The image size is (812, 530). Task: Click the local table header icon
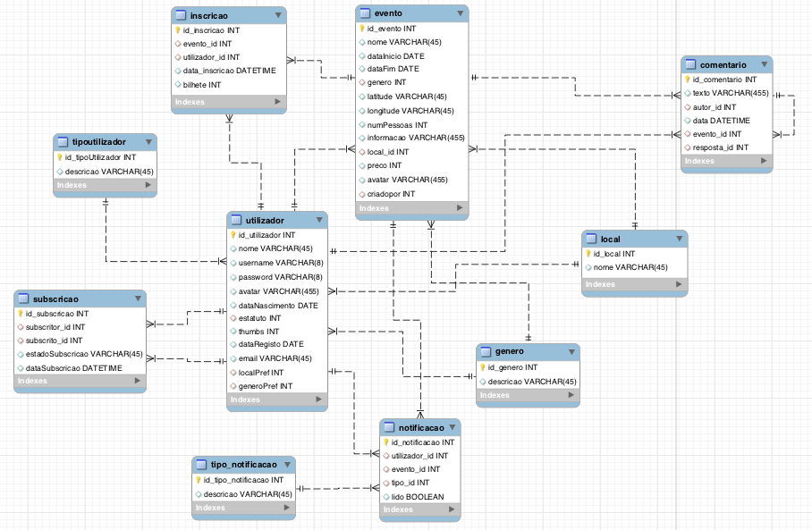pos(591,240)
